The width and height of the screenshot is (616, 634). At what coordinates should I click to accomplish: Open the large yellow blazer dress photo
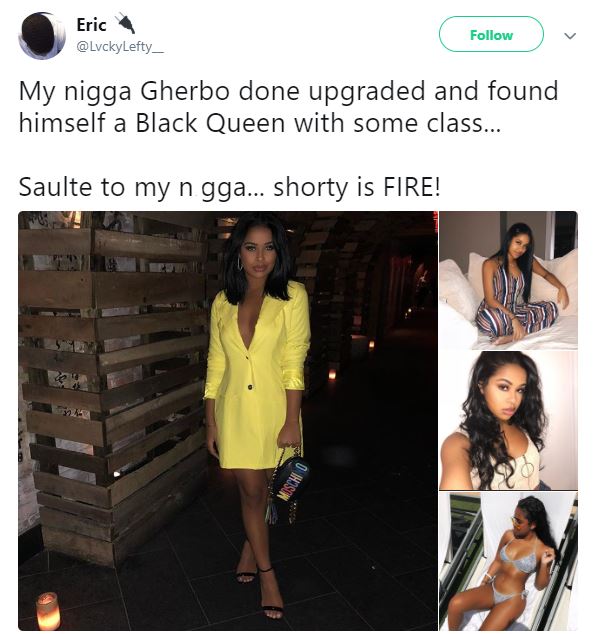click(228, 421)
